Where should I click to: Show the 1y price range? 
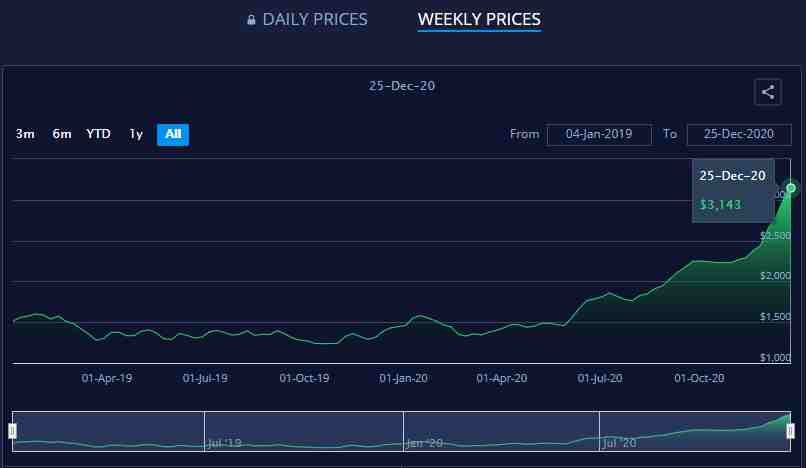136,134
